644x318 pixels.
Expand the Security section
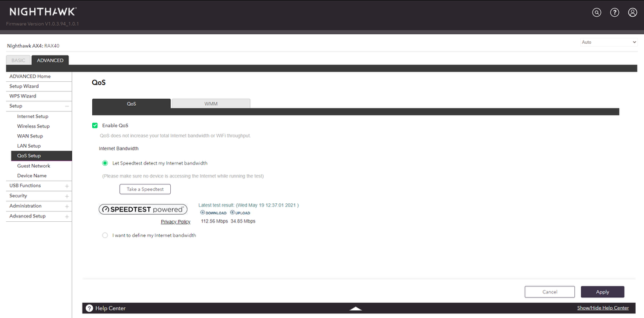[66, 196]
